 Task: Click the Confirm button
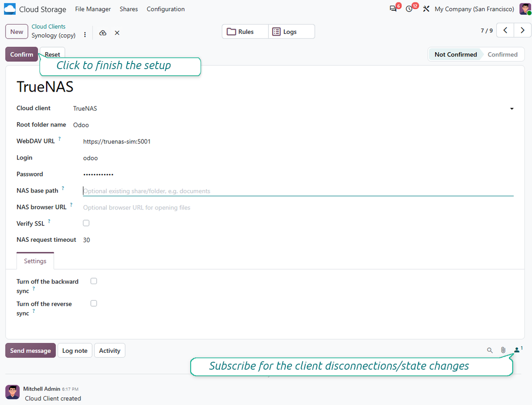tap(22, 54)
